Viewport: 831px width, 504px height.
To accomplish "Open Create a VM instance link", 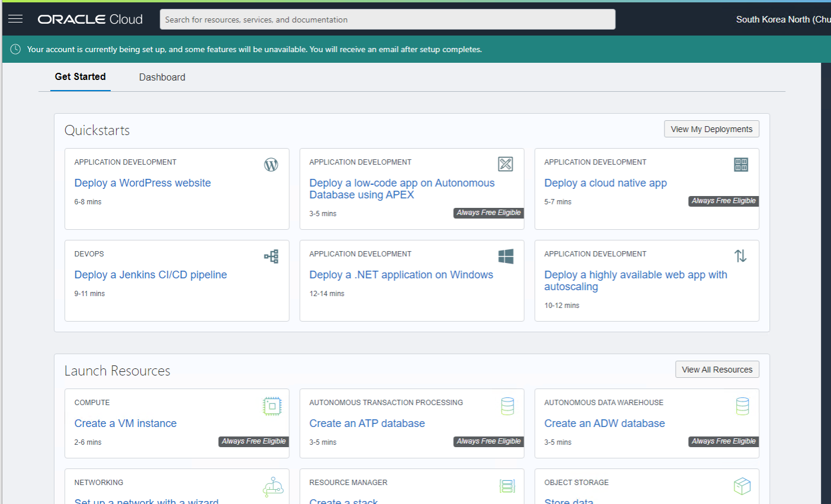I will (x=126, y=423).
